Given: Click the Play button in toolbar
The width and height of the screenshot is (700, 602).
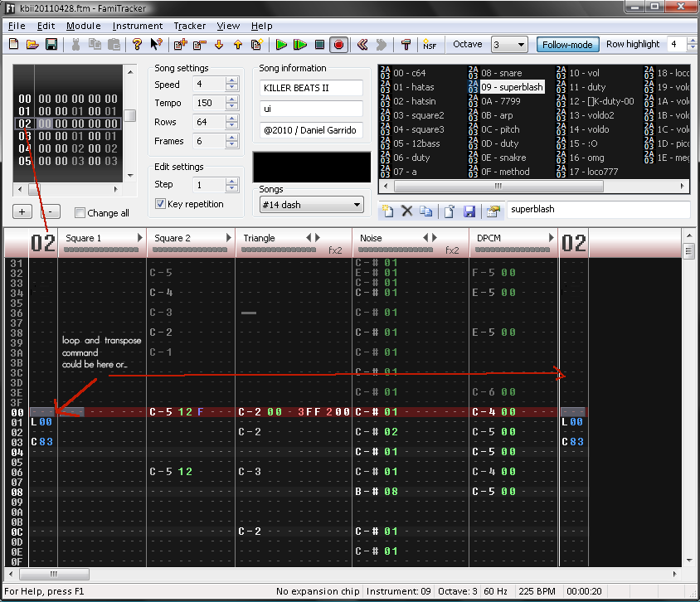Looking at the screenshot, I should (x=281, y=45).
